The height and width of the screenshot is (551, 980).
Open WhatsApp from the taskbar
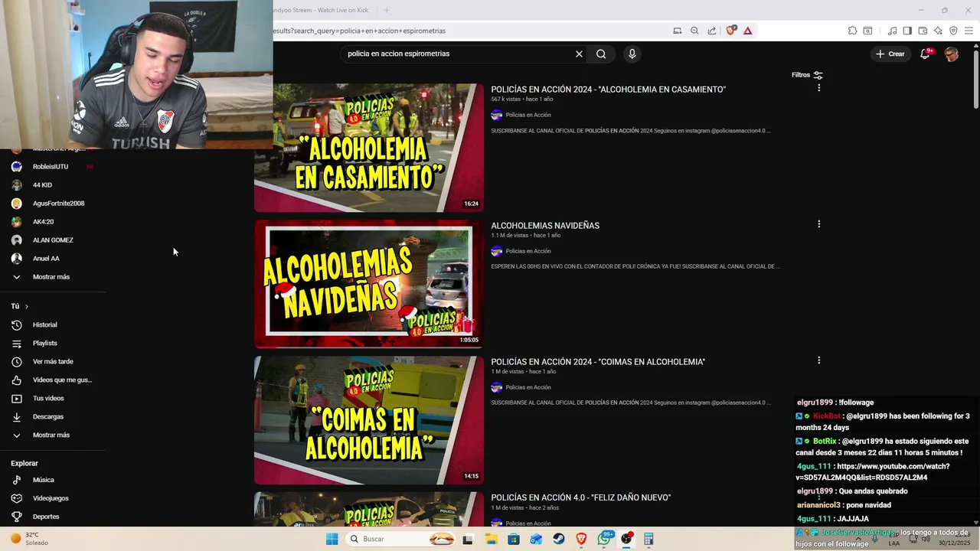(x=605, y=539)
